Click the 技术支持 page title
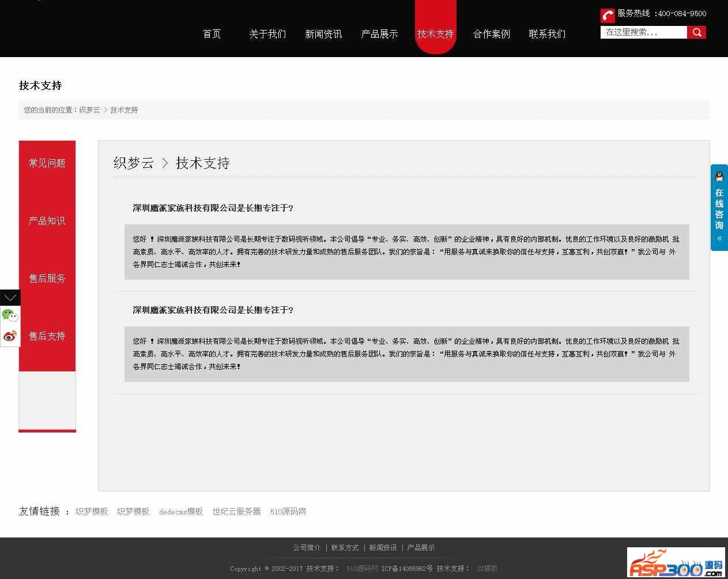Viewport: 728px width, 579px height. click(40, 85)
